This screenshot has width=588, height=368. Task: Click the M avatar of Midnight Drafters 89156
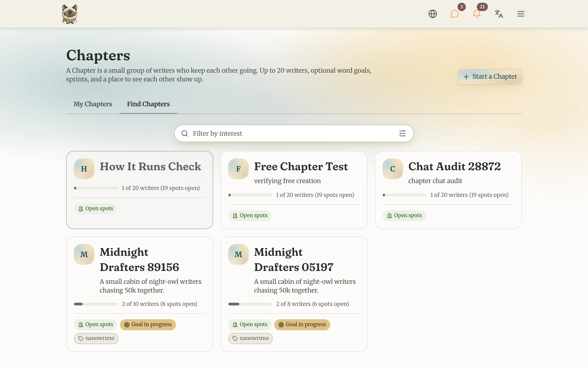click(84, 254)
